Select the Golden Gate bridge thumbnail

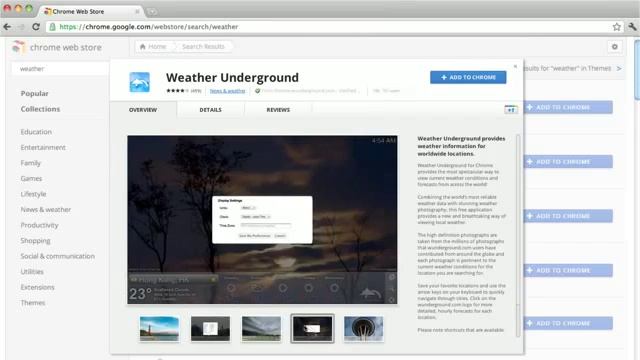click(x=159, y=329)
